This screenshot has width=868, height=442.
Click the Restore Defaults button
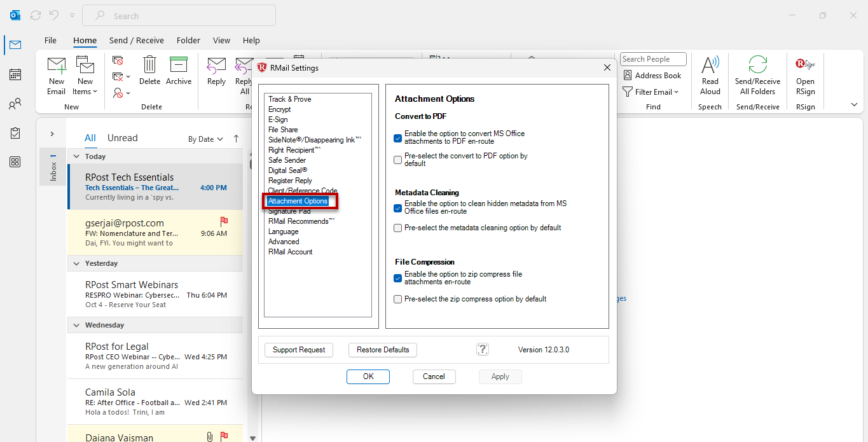click(x=383, y=350)
